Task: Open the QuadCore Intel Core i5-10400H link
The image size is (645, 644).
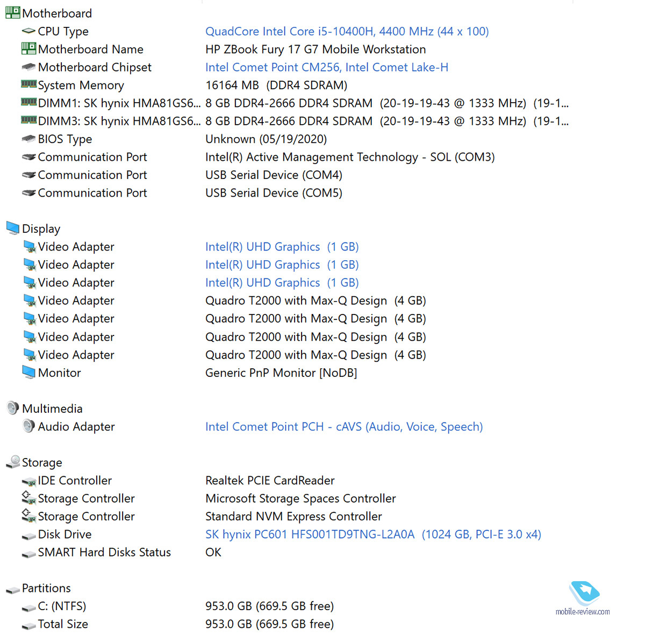Action: coord(347,31)
